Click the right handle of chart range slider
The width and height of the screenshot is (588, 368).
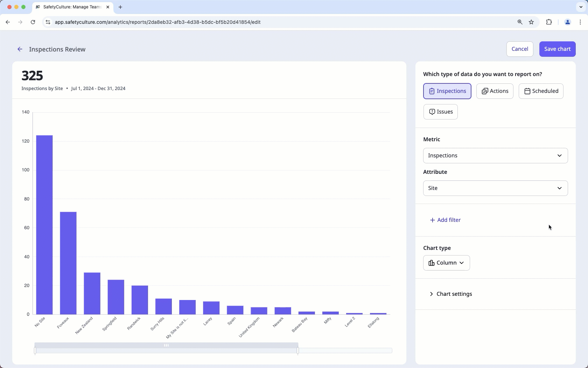pyautogui.click(x=298, y=351)
